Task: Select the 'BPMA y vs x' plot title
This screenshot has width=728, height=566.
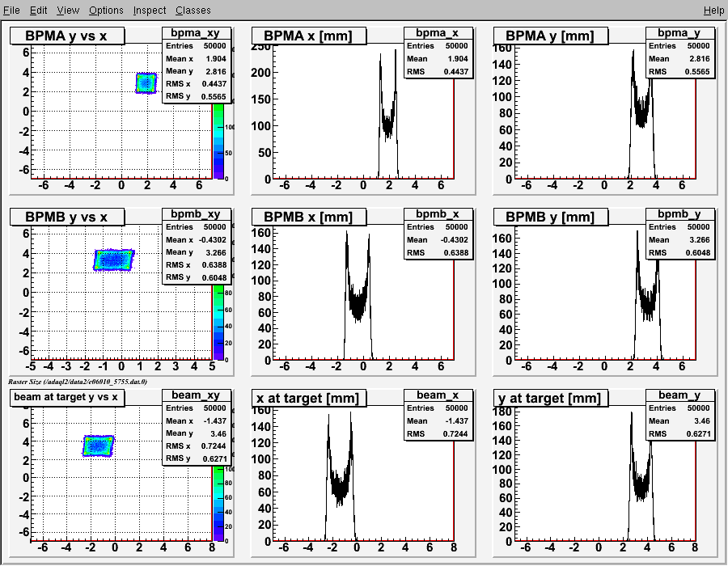Action: tap(67, 36)
